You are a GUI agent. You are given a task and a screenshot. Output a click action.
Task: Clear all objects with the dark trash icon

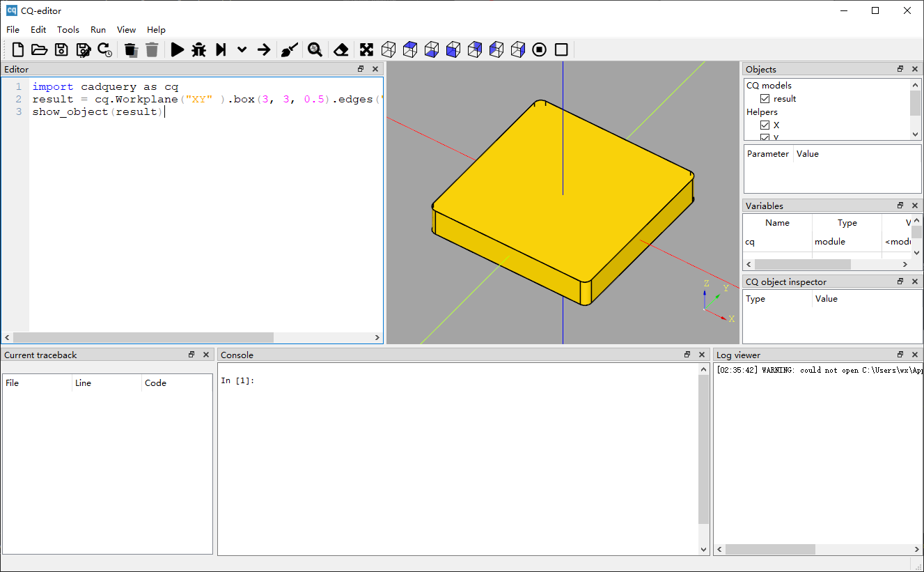(x=130, y=49)
